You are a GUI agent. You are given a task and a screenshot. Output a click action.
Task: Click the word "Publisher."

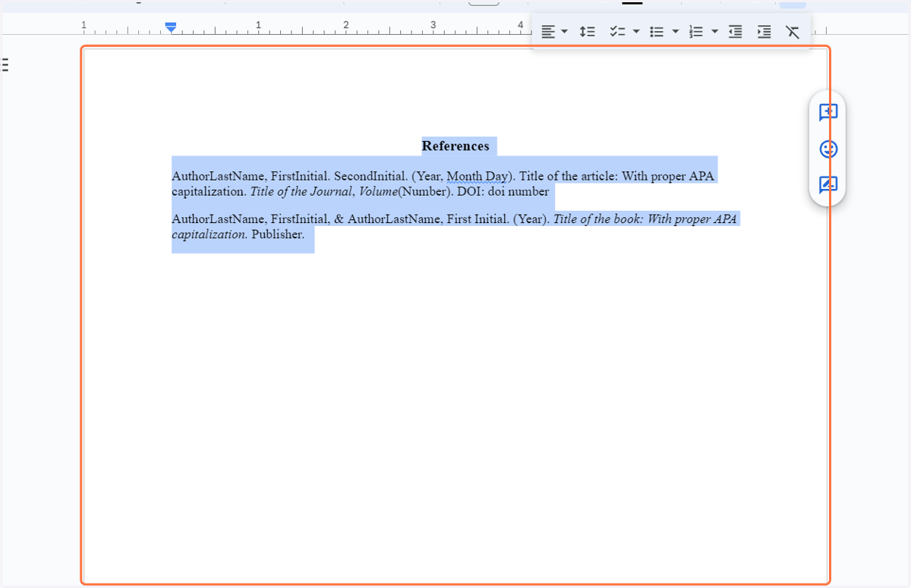[x=278, y=234]
